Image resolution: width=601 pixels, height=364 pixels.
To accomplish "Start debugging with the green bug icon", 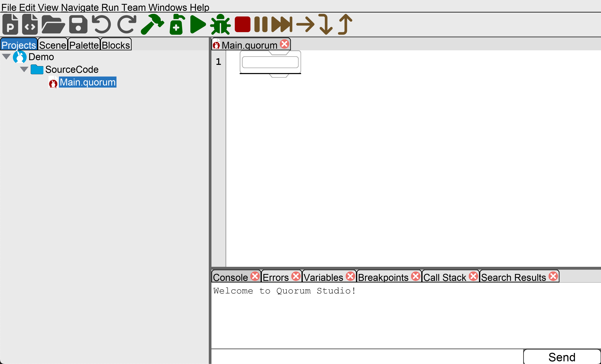I will tap(220, 24).
